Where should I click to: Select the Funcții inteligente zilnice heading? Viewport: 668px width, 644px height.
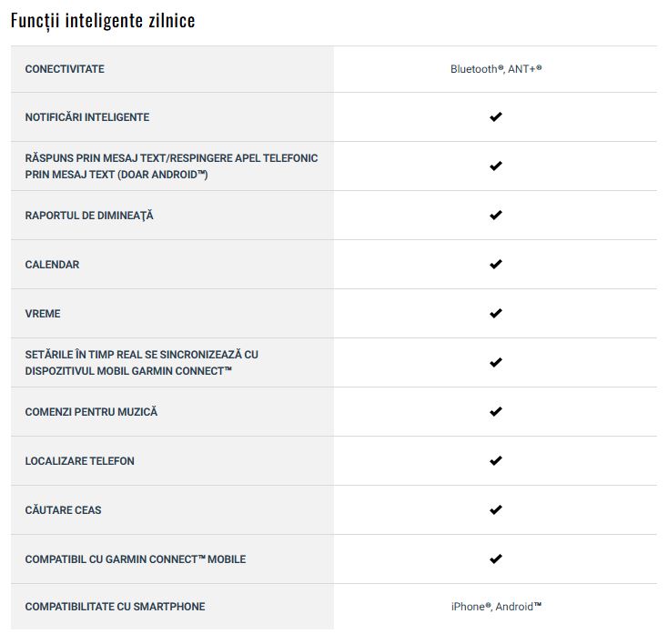click(x=103, y=20)
